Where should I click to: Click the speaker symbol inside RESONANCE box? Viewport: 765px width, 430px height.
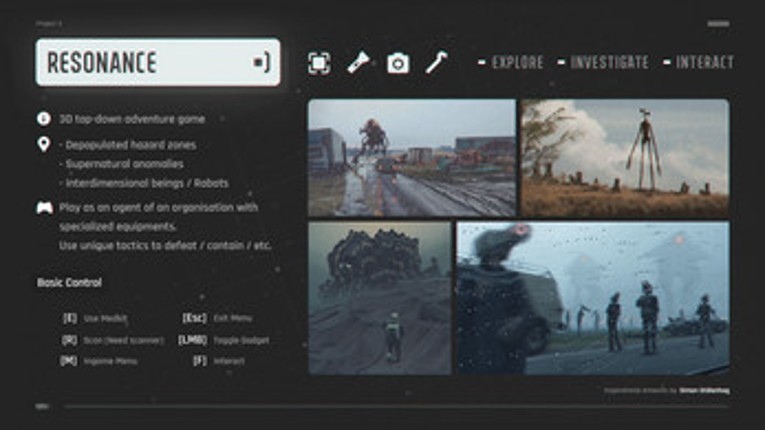tap(262, 62)
